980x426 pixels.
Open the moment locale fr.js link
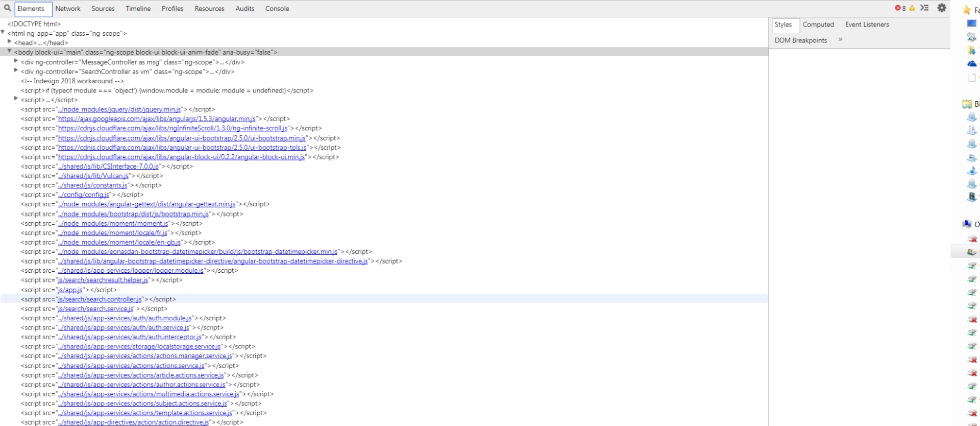click(112, 233)
